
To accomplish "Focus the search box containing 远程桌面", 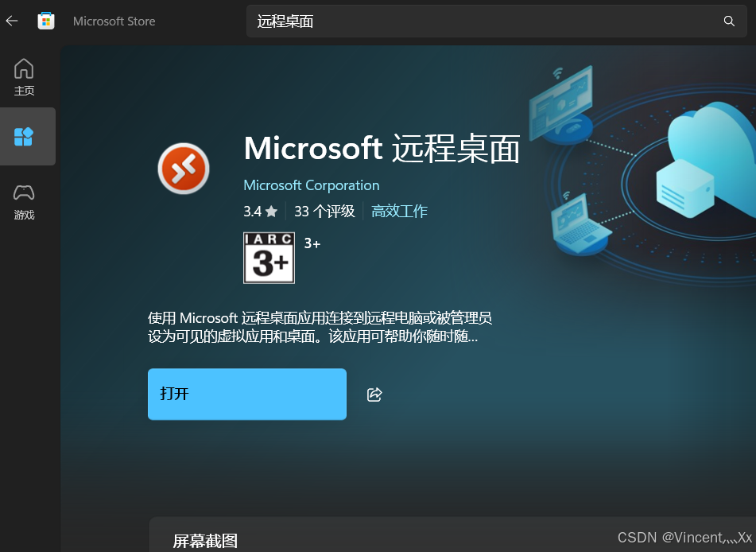I will pos(497,21).
